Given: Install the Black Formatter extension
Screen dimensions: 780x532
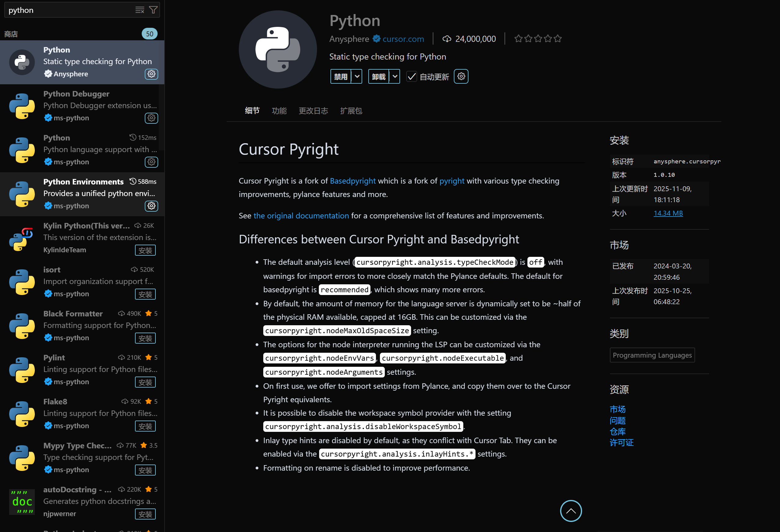Looking at the screenshot, I should pos(145,338).
